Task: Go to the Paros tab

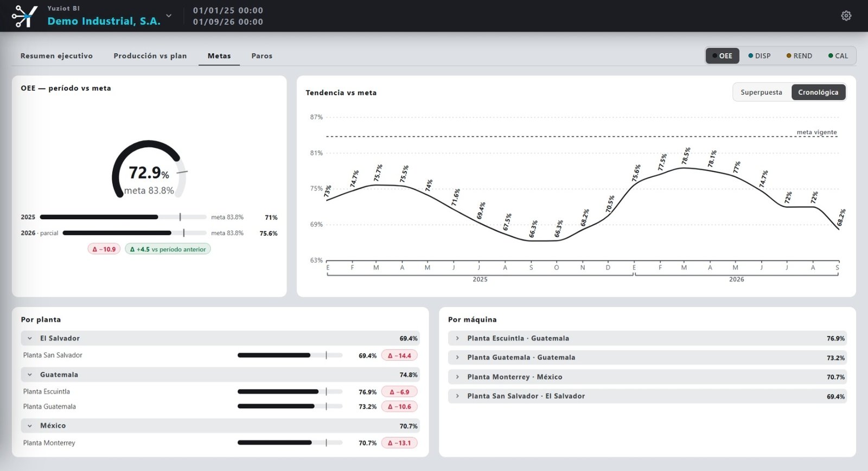Action: pyautogui.click(x=262, y=56)
